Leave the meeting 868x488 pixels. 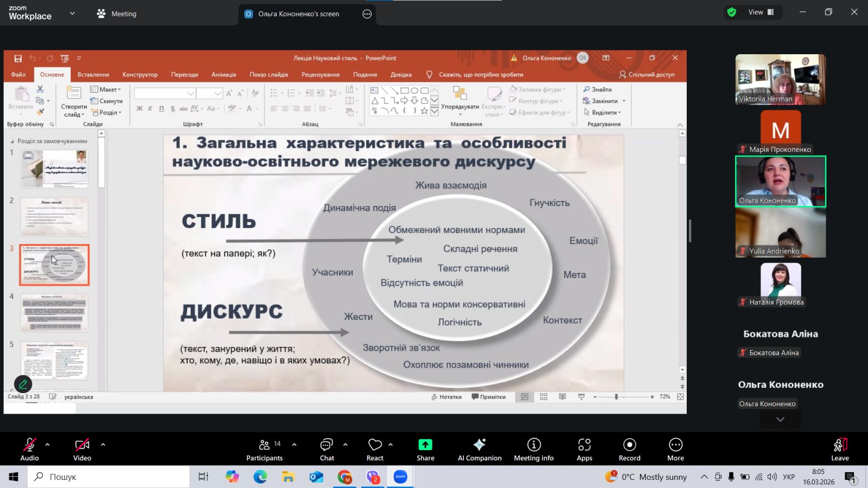click(x=839, y=449)
